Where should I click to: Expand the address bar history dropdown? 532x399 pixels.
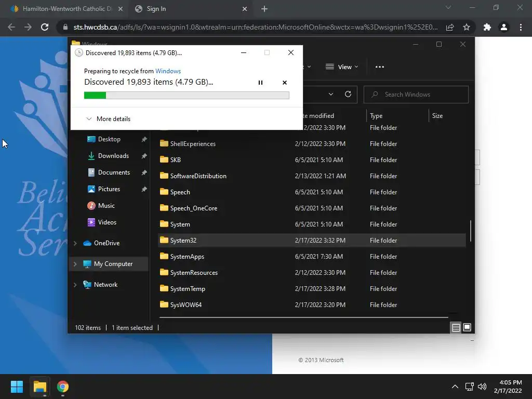(x=331, y=95)
